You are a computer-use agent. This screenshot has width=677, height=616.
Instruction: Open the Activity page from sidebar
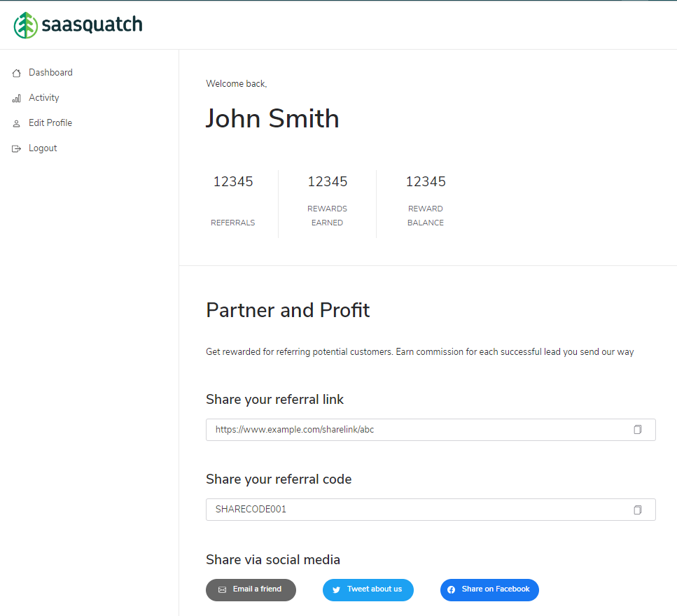[43, 97]
